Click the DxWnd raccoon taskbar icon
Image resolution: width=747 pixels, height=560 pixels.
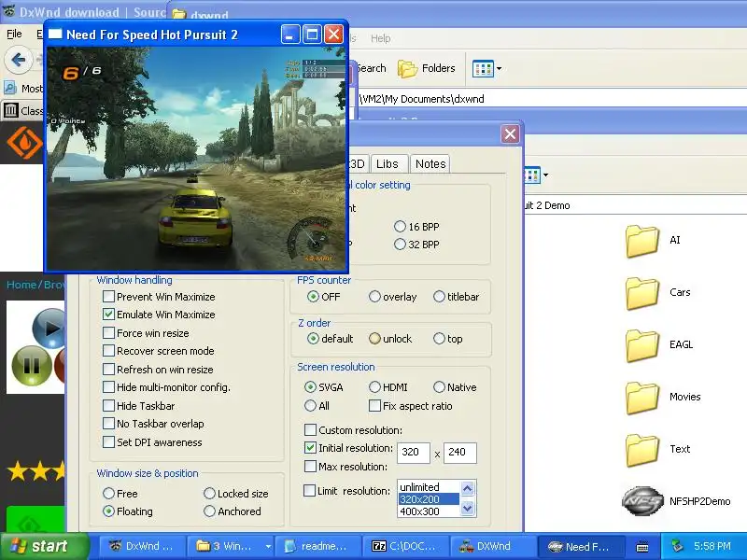point(115,546)
